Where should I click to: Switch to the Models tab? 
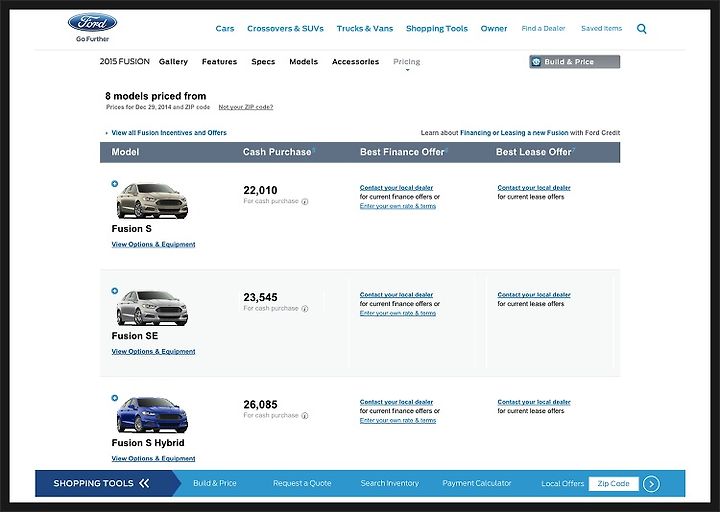point(304,62)
